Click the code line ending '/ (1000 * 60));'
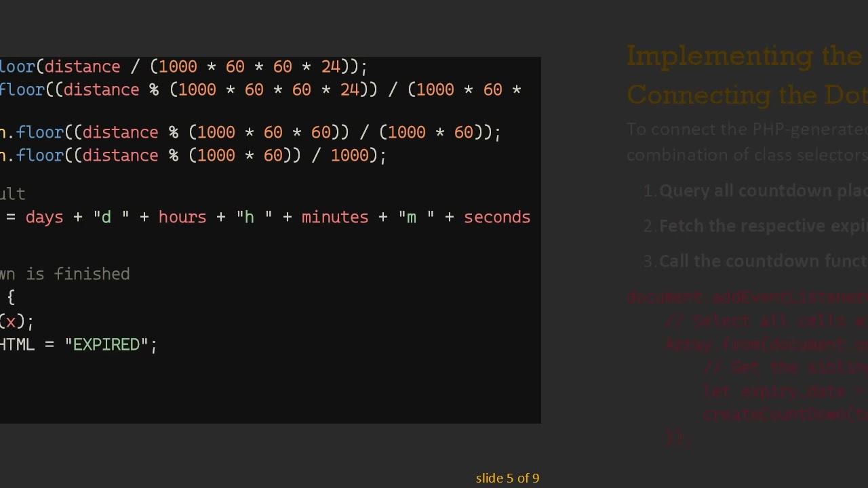This screenshot has width=868, height=488. pyautogui.click(x=251, y=133)
